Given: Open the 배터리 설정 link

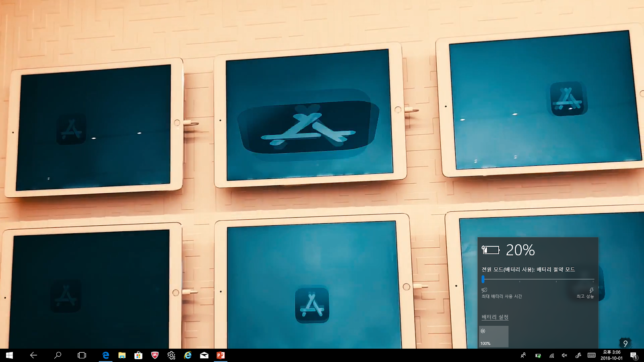Looking at the screenshot, I should click(495, 317).
